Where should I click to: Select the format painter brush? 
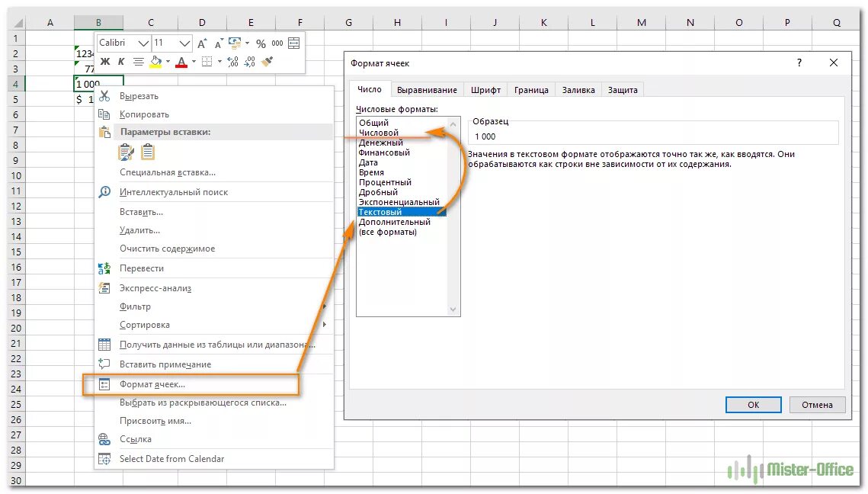(x=267, y=62)
